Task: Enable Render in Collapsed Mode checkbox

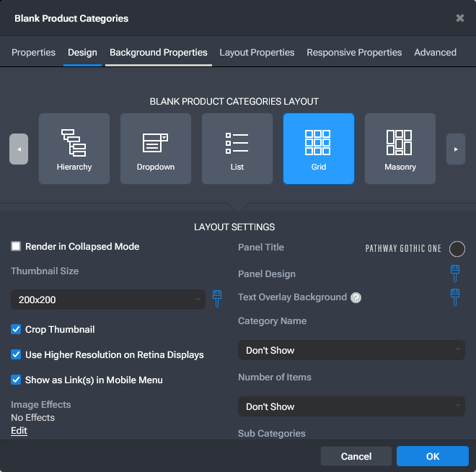Action: click(16, 246)
